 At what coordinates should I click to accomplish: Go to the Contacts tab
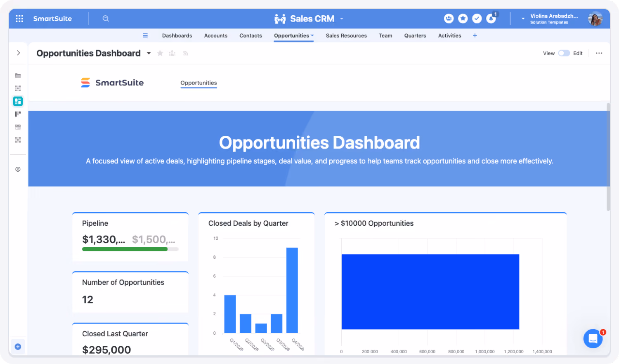click(x=250, y=35)
